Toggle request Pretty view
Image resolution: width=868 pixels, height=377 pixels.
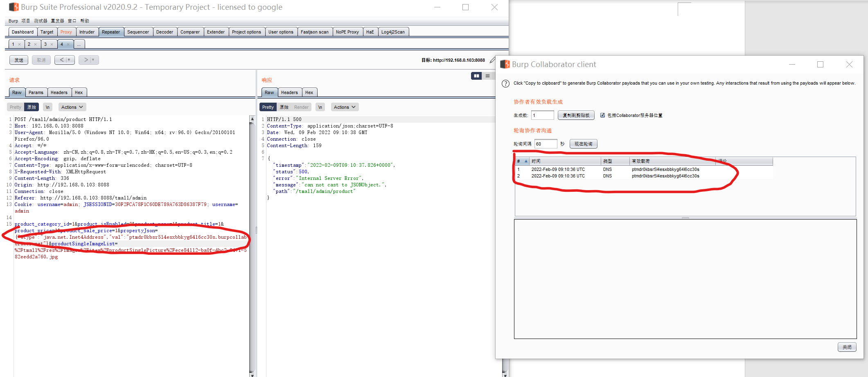[x=16, y=107]
